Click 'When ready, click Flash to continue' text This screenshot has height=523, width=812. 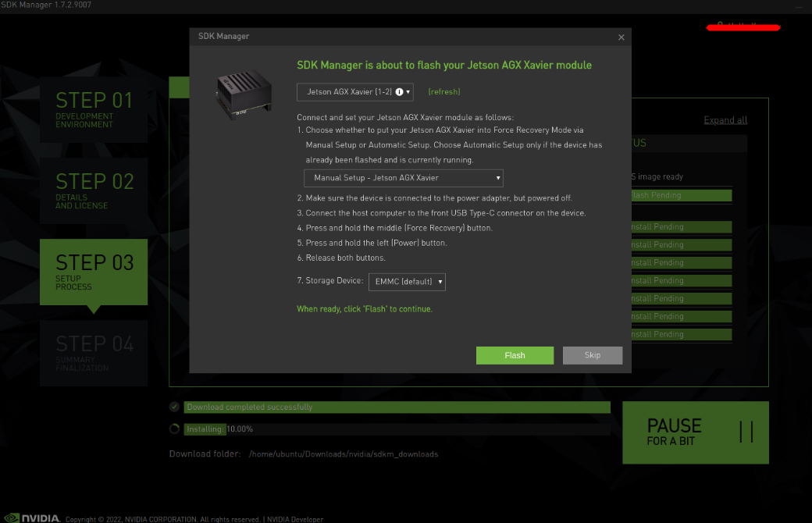point(365,309)
